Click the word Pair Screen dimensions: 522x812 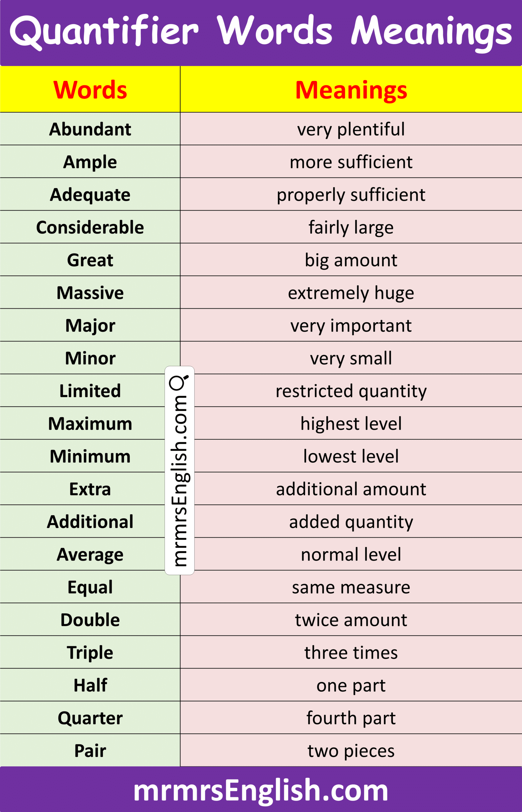(x=90, y=751)
